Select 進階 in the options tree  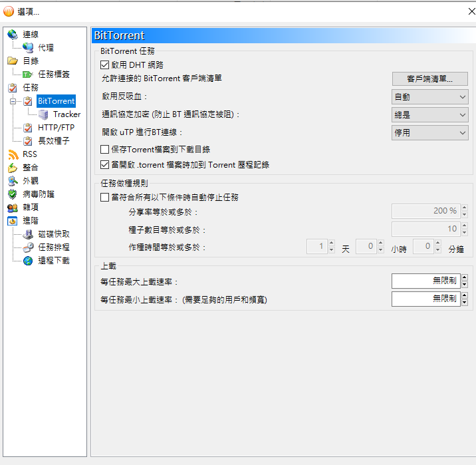point(31,221)
